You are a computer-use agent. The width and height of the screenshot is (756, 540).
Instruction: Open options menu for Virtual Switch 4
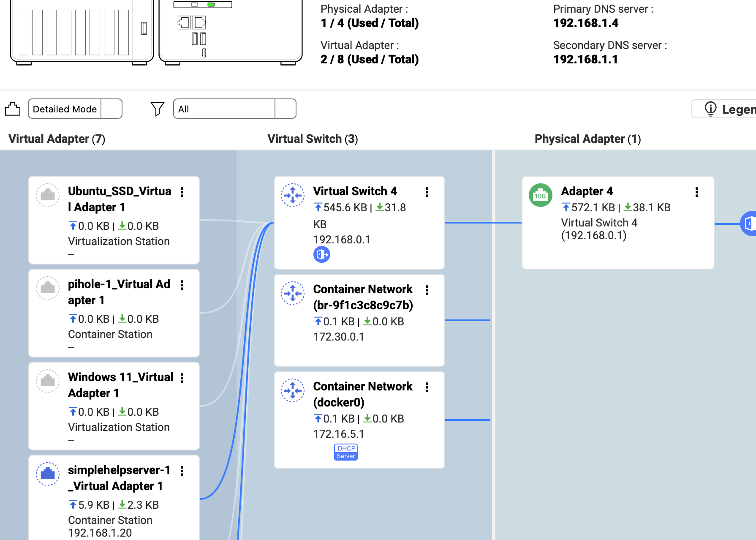pos(427,192)
